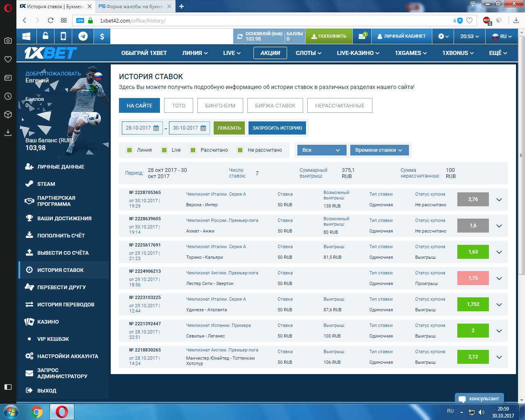Open calendar for end date 30-10-2017
This screenshot has width=525, height=420.
203,128
